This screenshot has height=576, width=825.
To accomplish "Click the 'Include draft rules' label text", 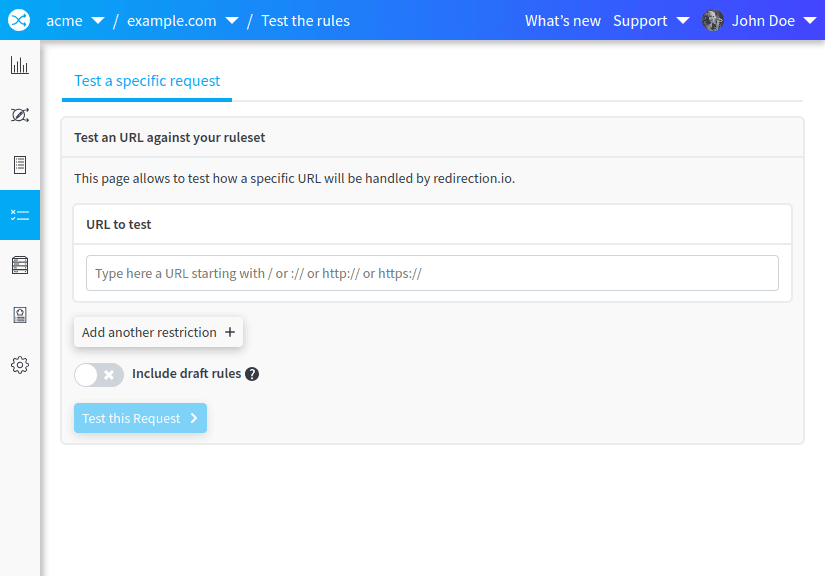I will 186,373.
